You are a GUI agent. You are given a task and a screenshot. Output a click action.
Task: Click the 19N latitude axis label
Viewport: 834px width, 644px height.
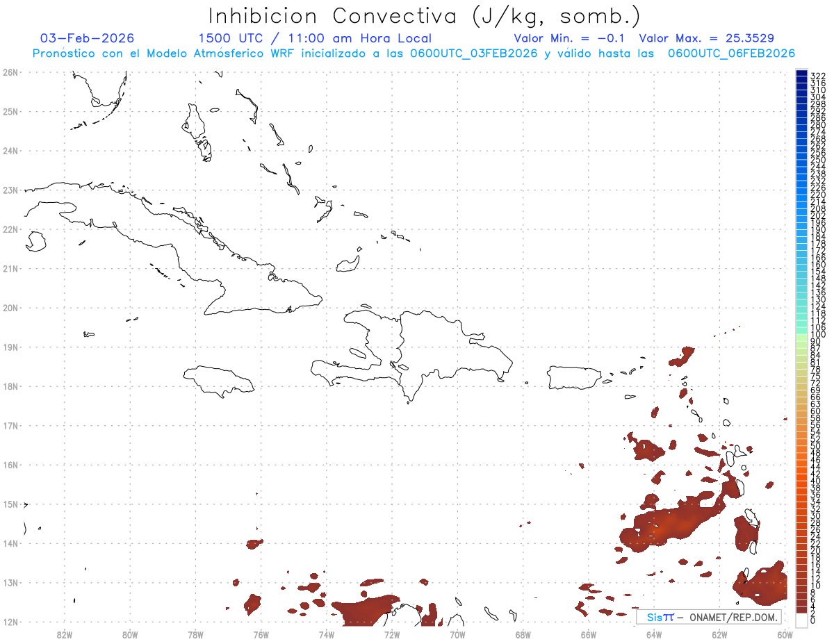10,347
